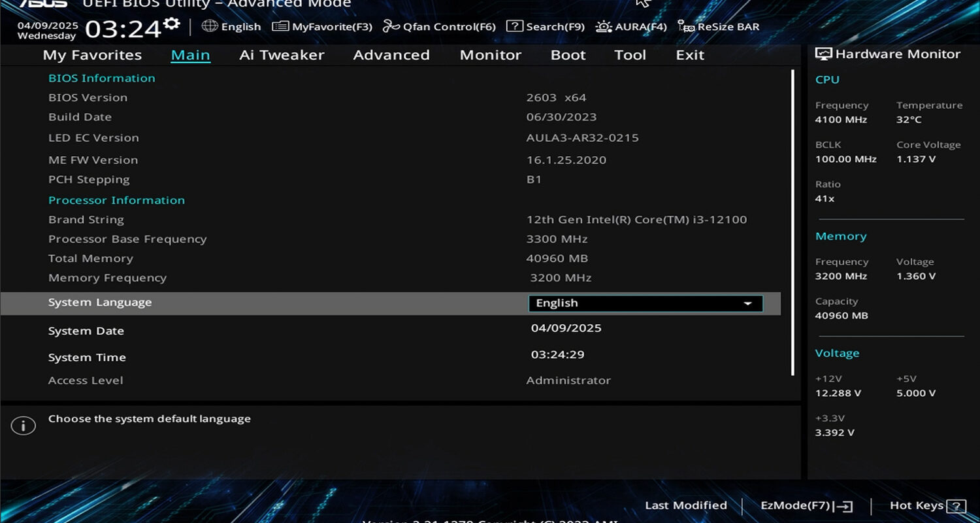Open Search(F9) question mark icon
The width and height of the screenshot is (980, 523).
pyautogui.click(x=515, y=26)
